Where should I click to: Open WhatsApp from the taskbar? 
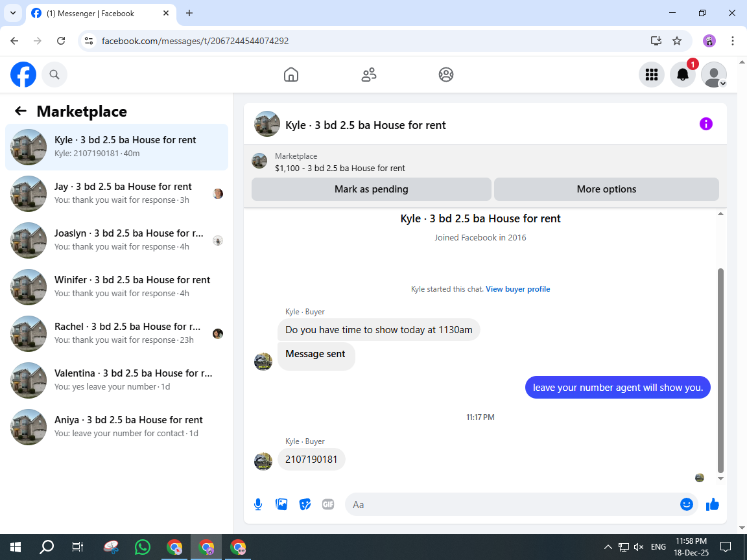coord(143,547)
